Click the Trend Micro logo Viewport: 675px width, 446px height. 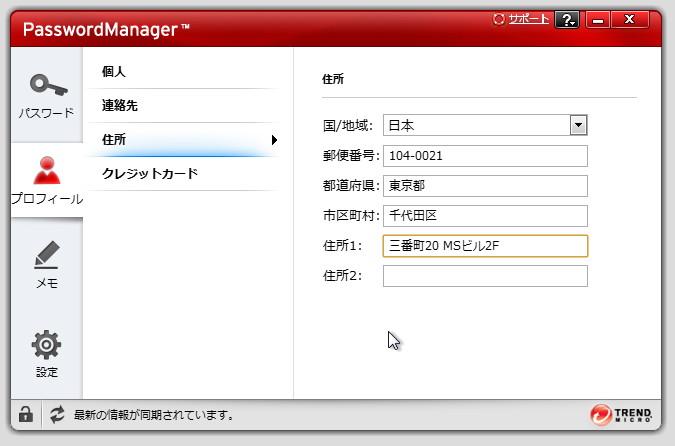[621, 415]
